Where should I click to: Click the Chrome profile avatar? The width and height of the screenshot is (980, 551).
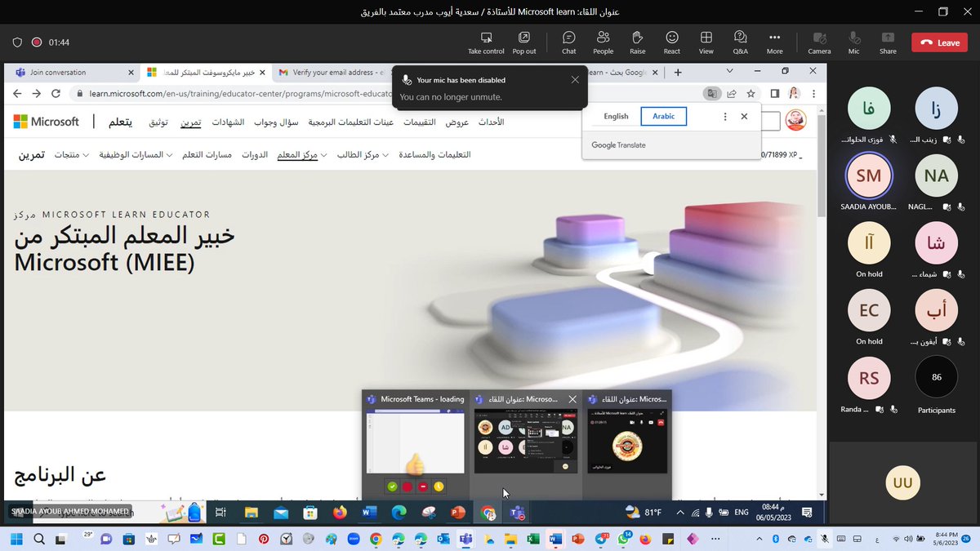click(794, 94)
